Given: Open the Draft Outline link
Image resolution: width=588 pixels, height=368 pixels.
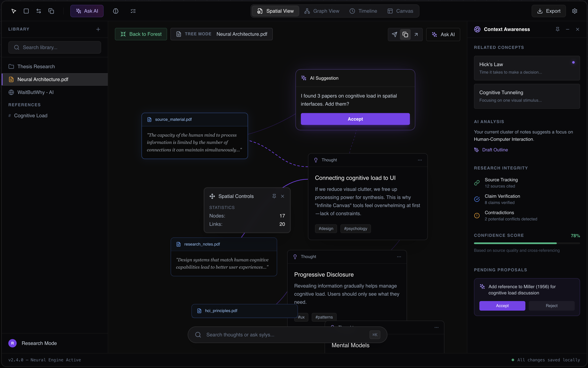Looking at the screenshot, I should [495, 150].
